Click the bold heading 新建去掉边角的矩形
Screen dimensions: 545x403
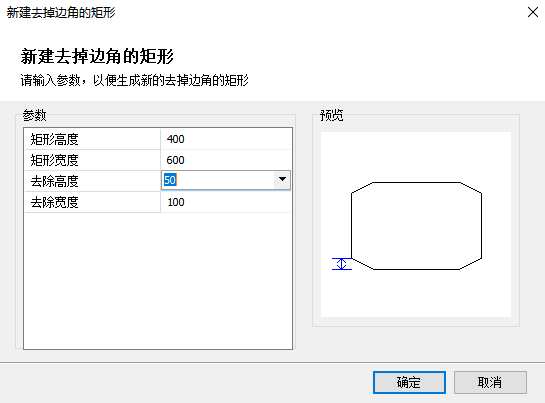[97, 56]
